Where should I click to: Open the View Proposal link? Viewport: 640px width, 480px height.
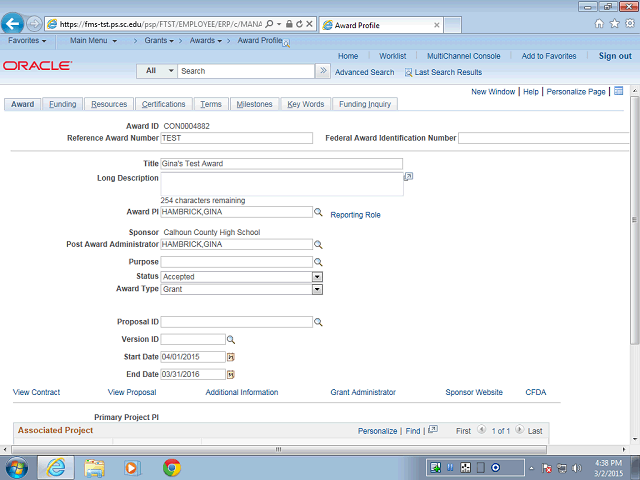(x=132, y=392)
